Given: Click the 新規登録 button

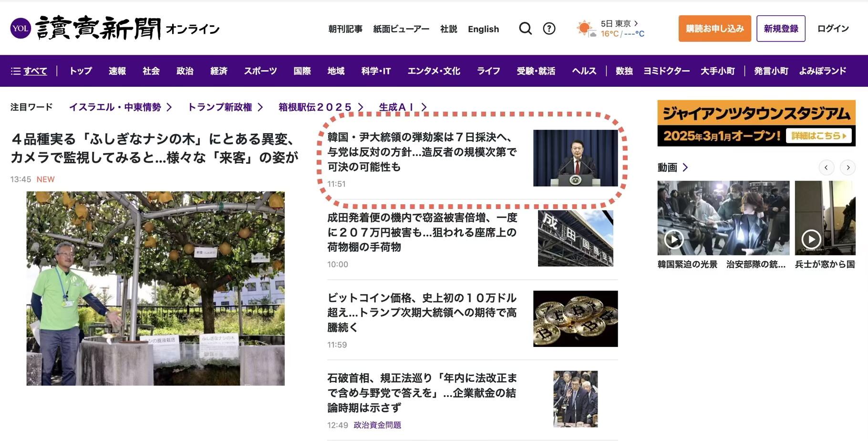Looking at the screenshot, I should (x=781, y=29).
